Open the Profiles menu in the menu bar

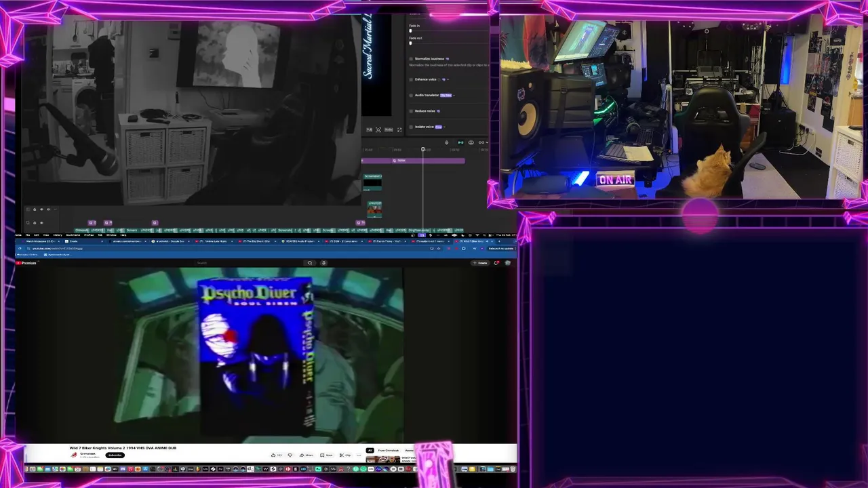tap(89, 235)
